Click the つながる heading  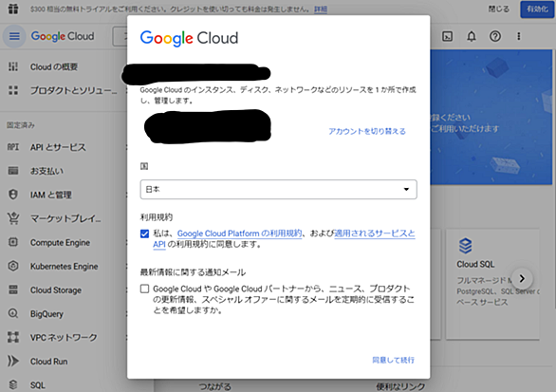pos(214,386)
